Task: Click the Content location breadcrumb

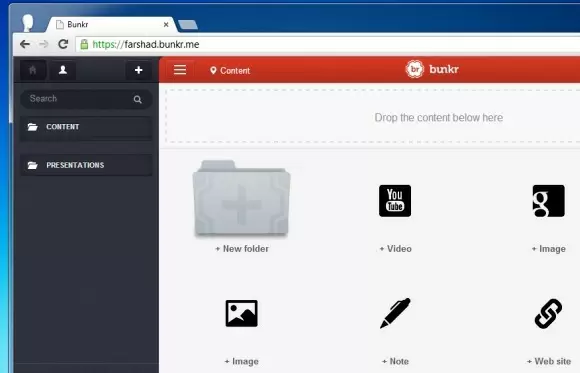Action: click(230, 70)
